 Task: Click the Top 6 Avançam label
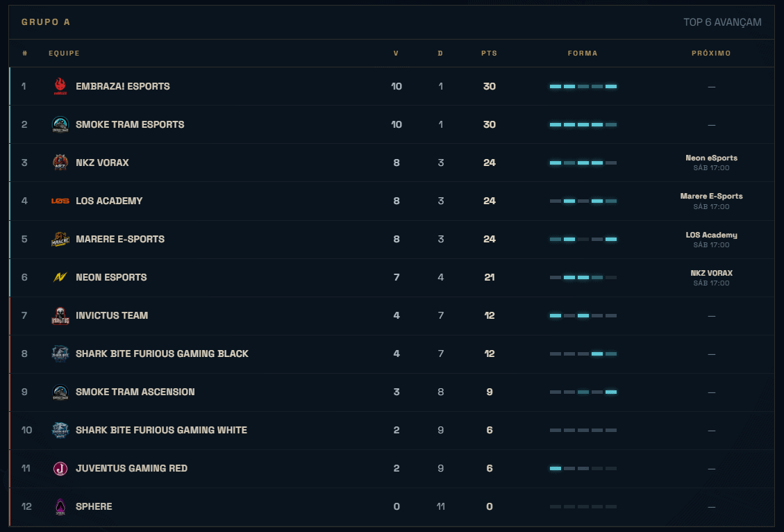722,22
